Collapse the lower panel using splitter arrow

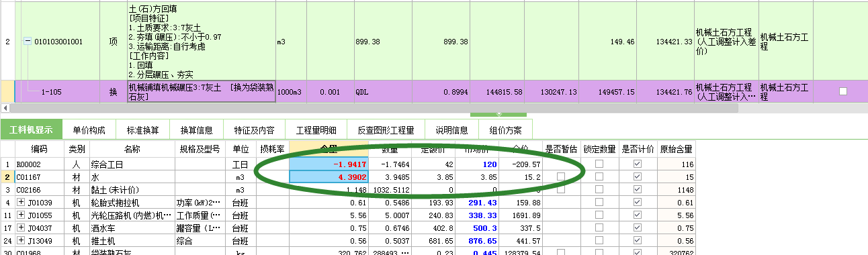click(x=498, y=114)
